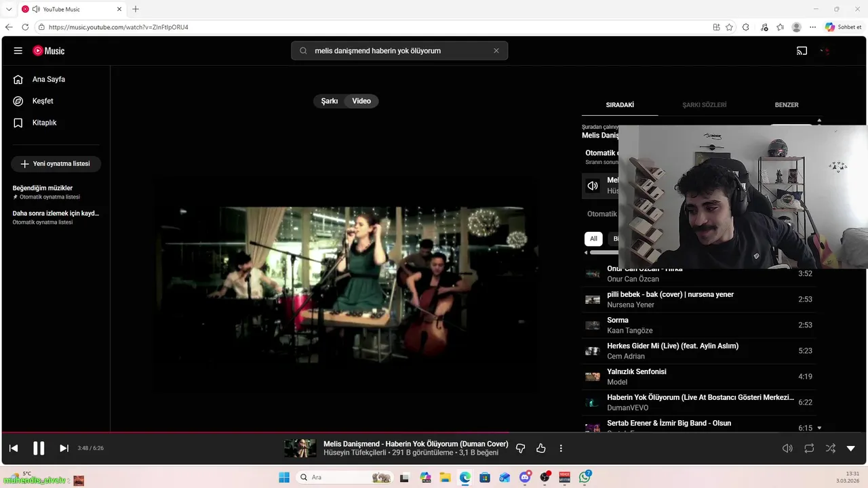The width and height of the screenshot is (868, 488).
Task: Select the All filter chip
Action: tap(593, 239)
